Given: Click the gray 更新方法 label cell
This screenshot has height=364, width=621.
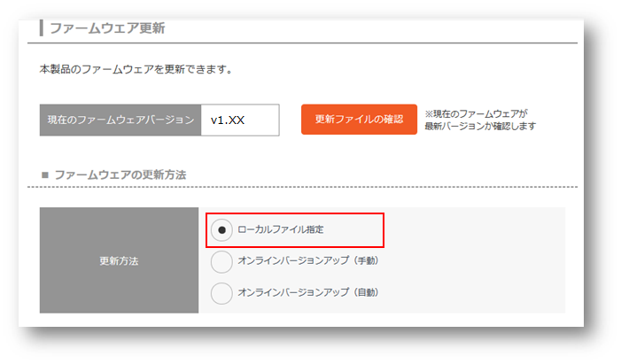Looking at the screenshot, I should point(119,261).
